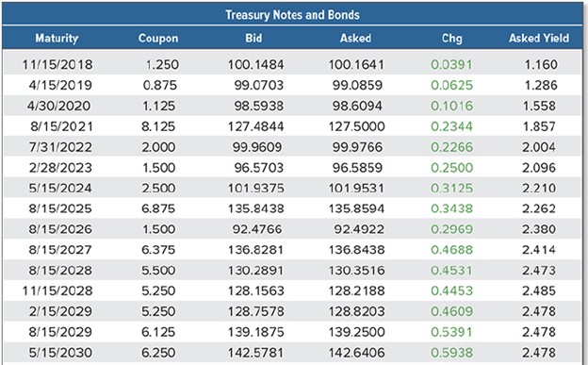Select the 11/15/2028 maturity cell
This screenshot has height=365, width=588.
[57, 290]
